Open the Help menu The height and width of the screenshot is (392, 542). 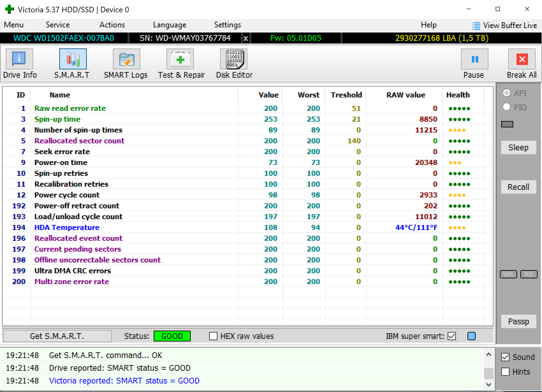click(428, 25)
